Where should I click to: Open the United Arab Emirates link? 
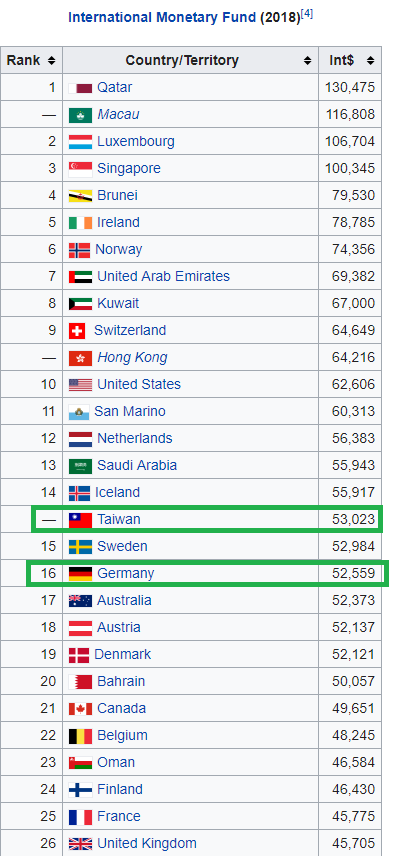coord(163,276)
